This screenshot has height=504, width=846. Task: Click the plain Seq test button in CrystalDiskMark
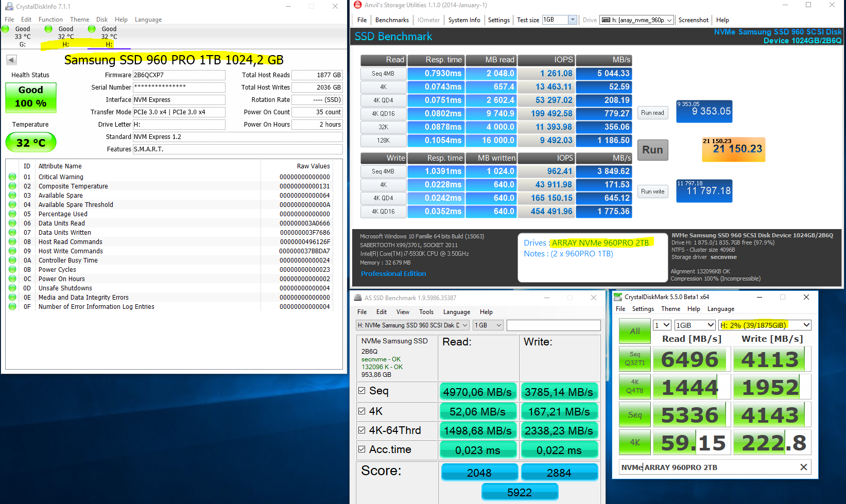635,414
